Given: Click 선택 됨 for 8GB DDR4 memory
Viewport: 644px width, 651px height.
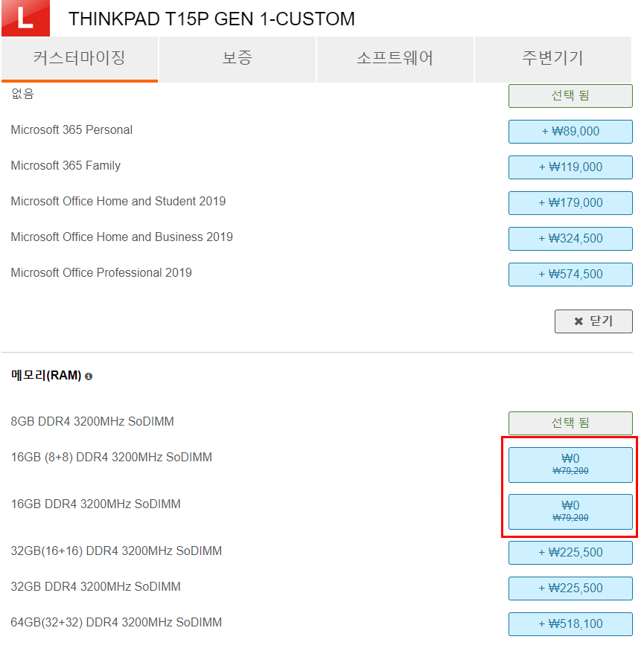Looking at the screenshot, I should tap(570, 423).
